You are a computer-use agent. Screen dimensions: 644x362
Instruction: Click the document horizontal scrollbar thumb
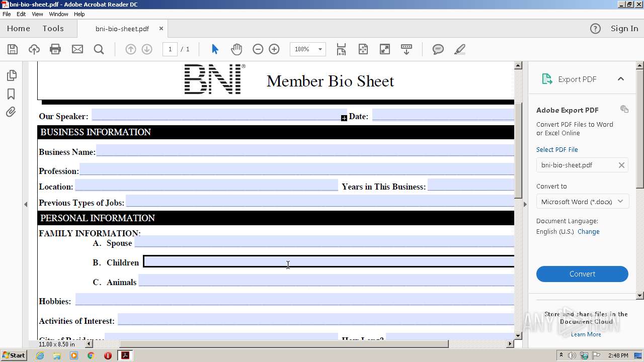(x=283, y=344)
